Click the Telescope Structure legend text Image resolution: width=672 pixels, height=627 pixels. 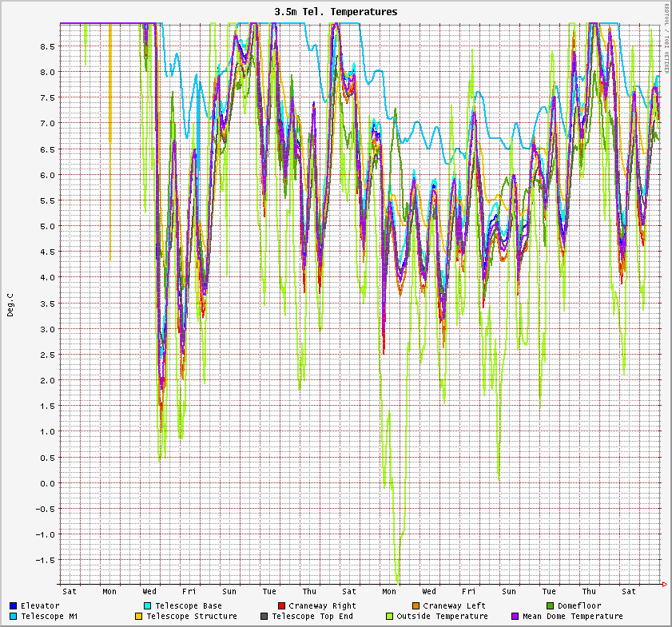[x=192, y=616]
